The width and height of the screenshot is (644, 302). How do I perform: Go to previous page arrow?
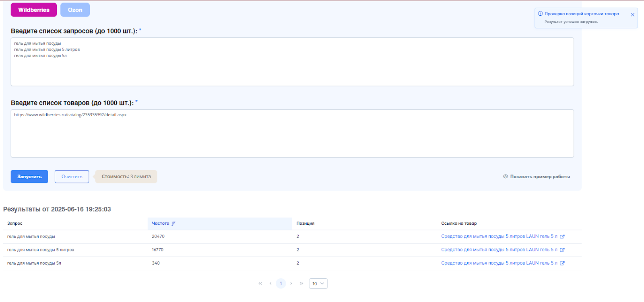pos(270,284)
